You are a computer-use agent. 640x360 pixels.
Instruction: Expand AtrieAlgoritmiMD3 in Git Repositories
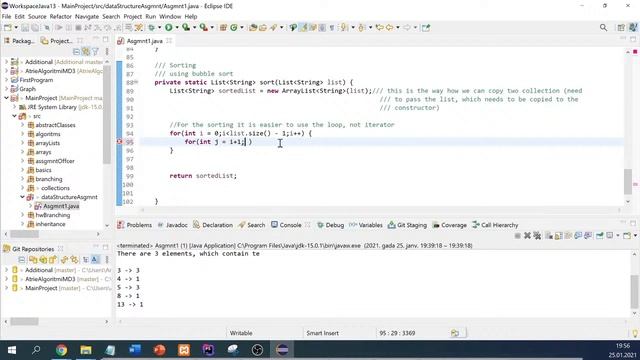coord(6,279)
